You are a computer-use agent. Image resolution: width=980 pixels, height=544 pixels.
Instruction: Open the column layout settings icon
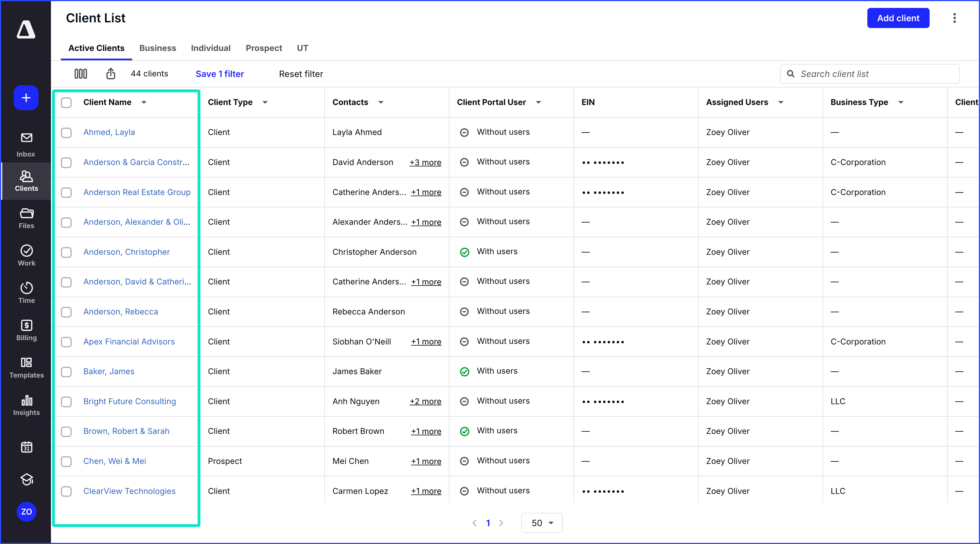coord(80,73)
